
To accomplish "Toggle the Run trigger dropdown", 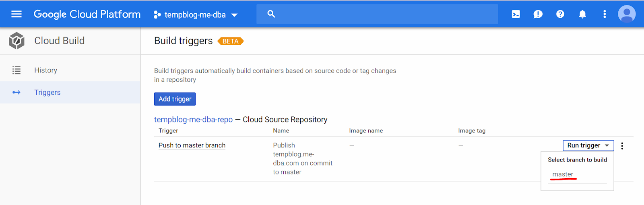I will [x=588, y=145].
